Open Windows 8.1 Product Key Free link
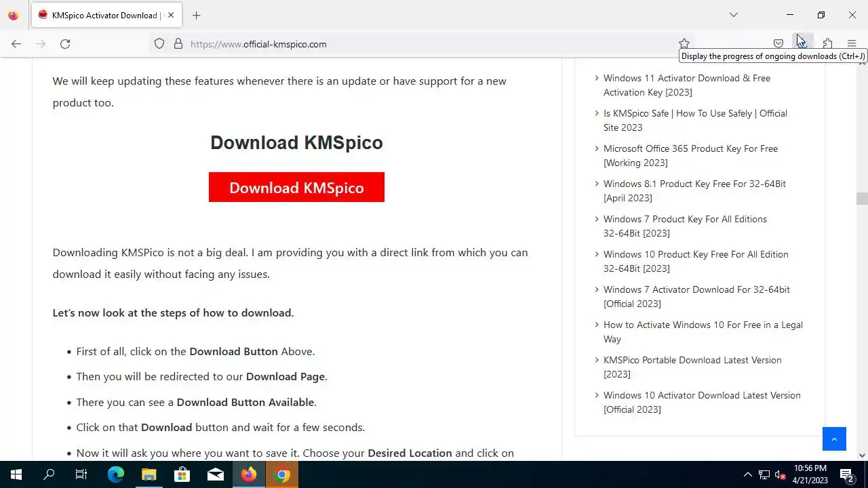868x488 pixels. 694,191
